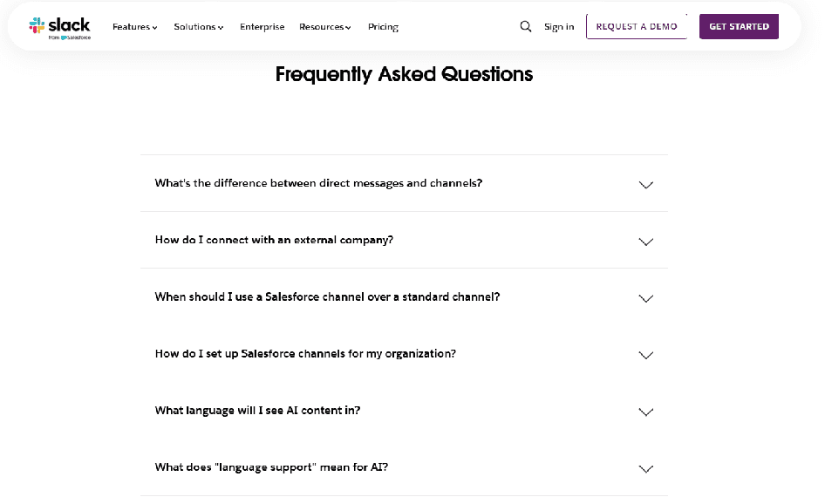Open "How do I set up Salesforce channels" question
The image size is (825, 504).
click(305, 353)
